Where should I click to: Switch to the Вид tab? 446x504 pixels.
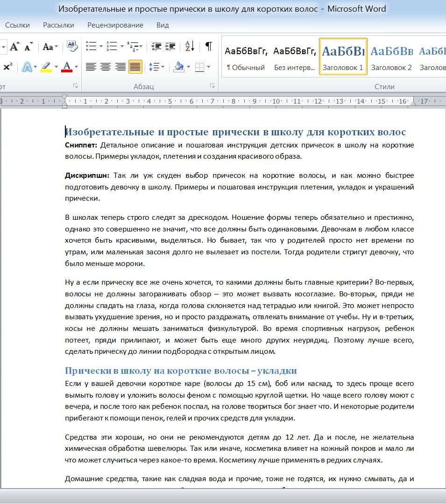163,25
